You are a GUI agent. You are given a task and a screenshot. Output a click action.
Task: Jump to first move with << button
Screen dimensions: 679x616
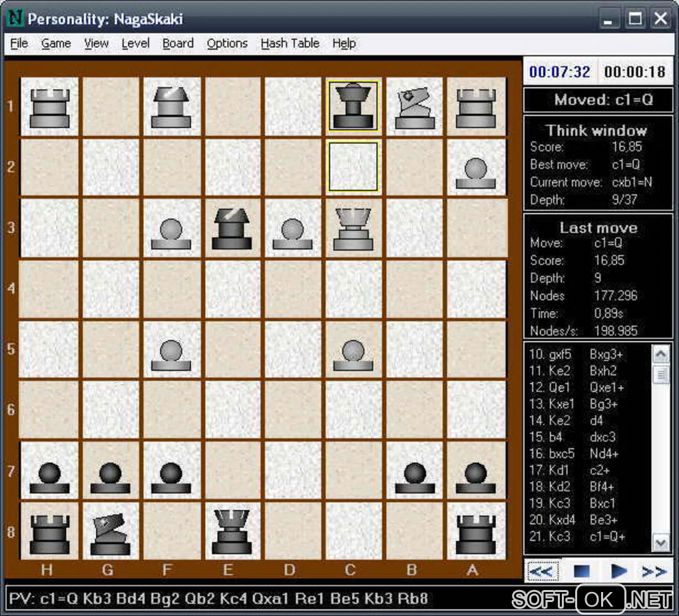(542, 571)
